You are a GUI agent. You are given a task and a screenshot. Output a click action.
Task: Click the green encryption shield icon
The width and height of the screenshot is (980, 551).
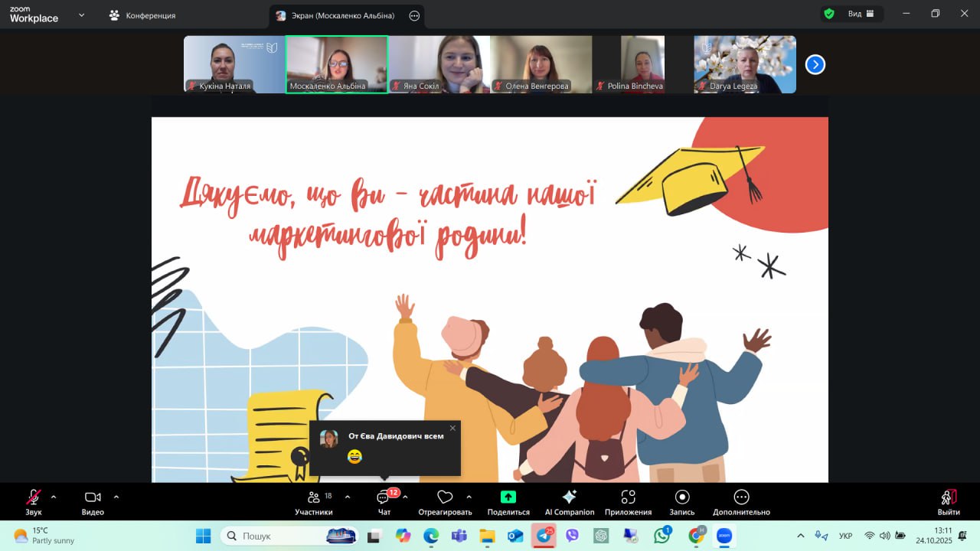click(x=829, y=14)
